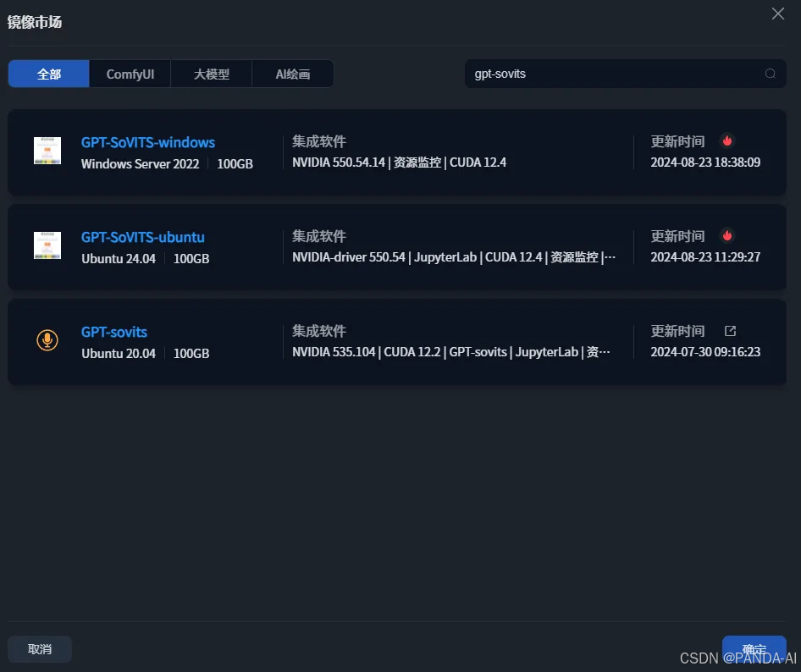The height and width of the screenshot is (672, 801).
Task: Click the search magnifier icon
Action: 770,74
